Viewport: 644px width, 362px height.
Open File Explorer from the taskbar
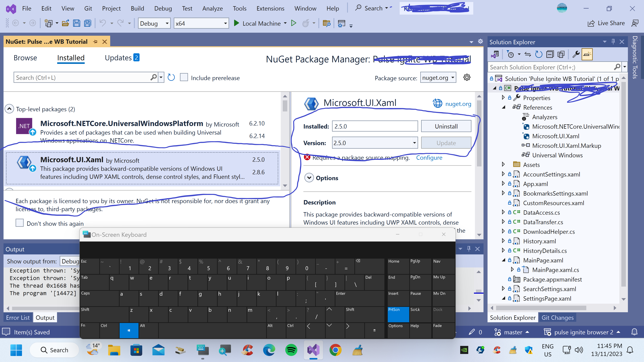(x=114, y=350)
